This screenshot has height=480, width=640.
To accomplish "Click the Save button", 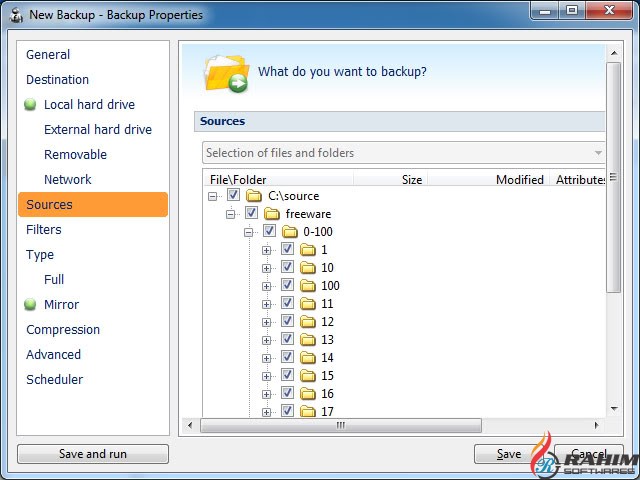I will [x=509, y=454].
